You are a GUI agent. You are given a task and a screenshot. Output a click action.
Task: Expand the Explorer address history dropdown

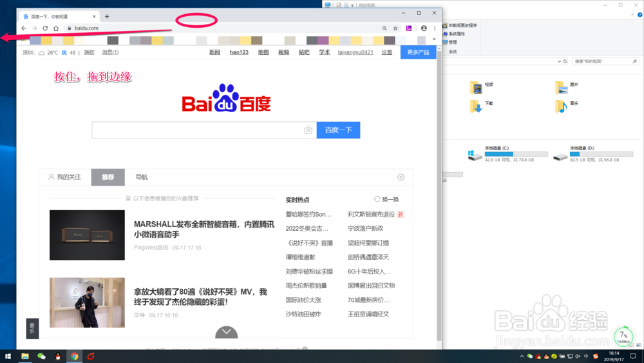pos(559,61)
